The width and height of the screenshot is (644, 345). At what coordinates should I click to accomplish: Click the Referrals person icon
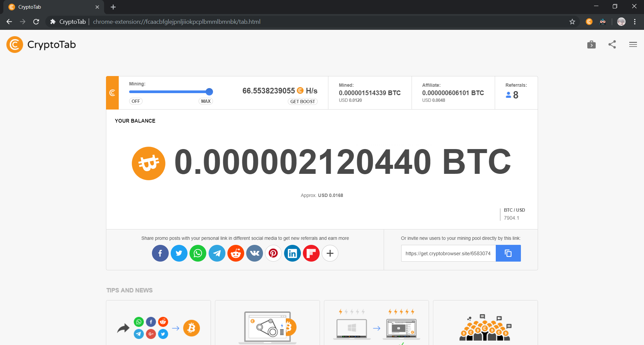coord(508,95)
